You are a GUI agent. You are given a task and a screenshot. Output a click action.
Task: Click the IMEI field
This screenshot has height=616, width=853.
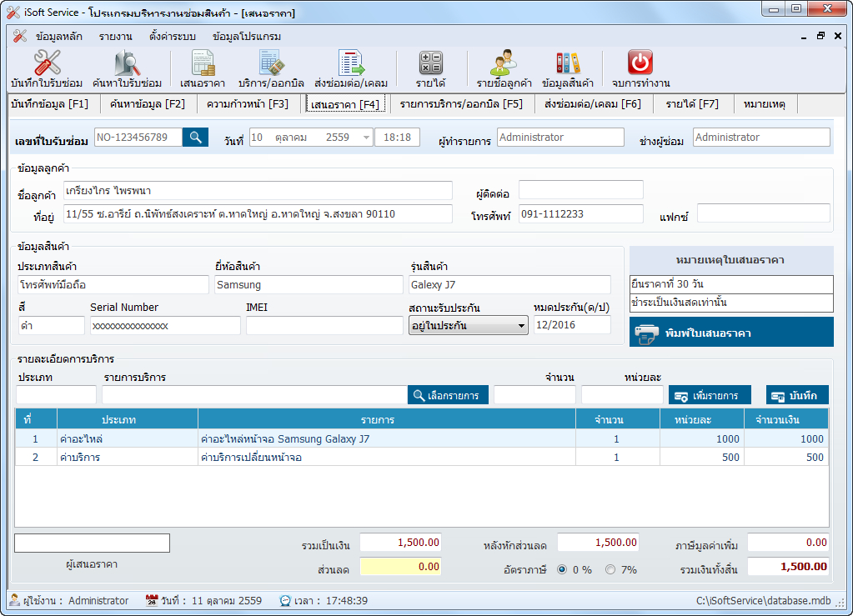(x=324, y=326)
